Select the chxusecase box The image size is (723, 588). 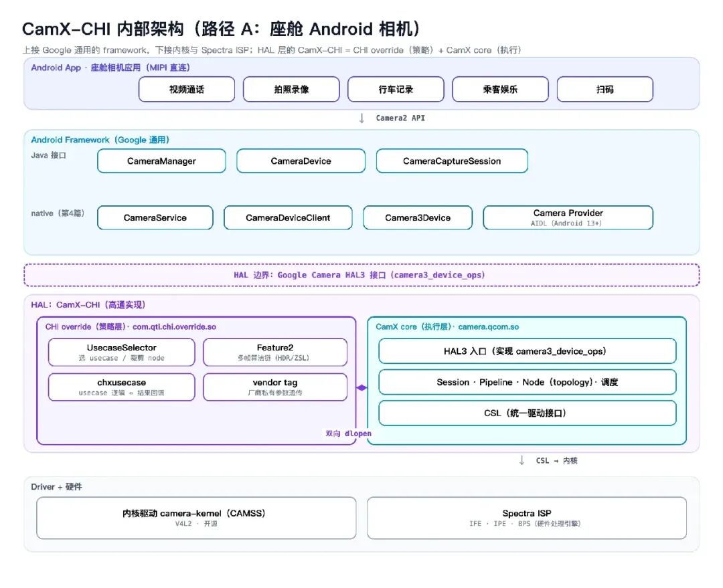point(122,387)
